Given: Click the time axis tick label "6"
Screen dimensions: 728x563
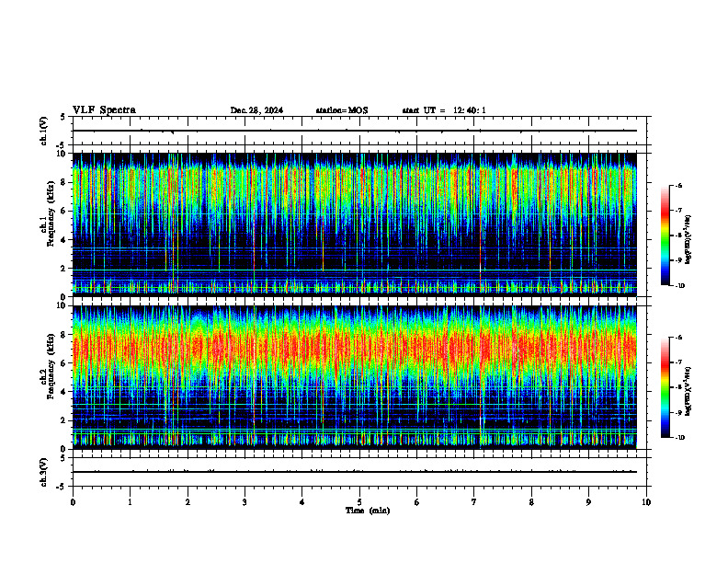Looking at the screenshot, I should [417, 502].
